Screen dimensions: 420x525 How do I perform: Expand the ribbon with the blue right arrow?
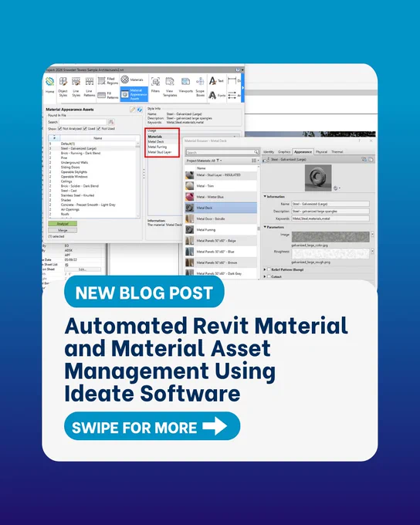pyautogui.click(x=242, y=88)
